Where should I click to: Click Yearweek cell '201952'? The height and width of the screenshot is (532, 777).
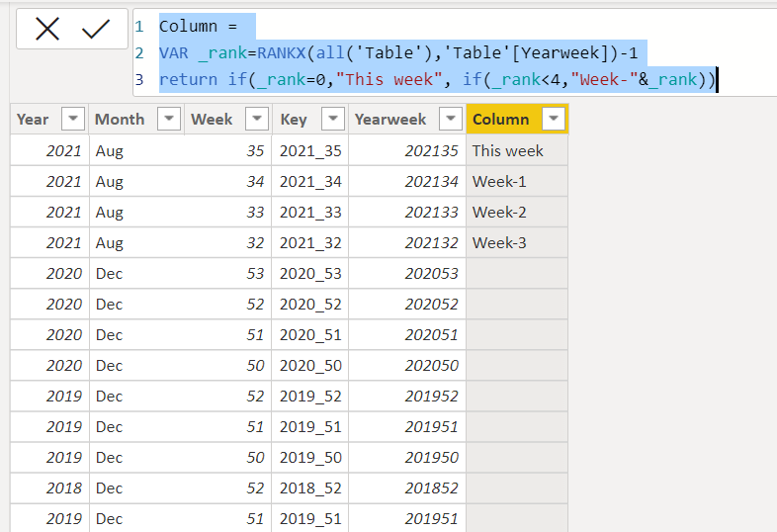click(x=407, y=397)
